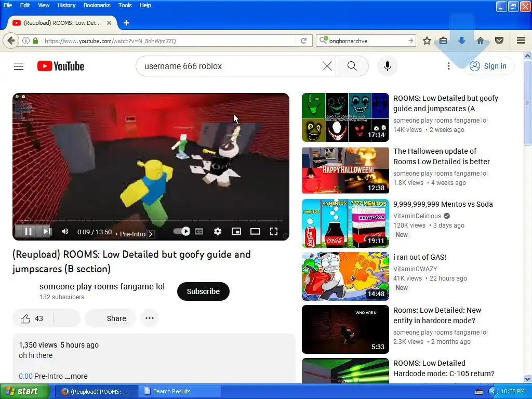Screen dimensions: 532x399
Task: Jump to 0:00 Pre-Intro timestamp link
Action: tap(25, 376)
